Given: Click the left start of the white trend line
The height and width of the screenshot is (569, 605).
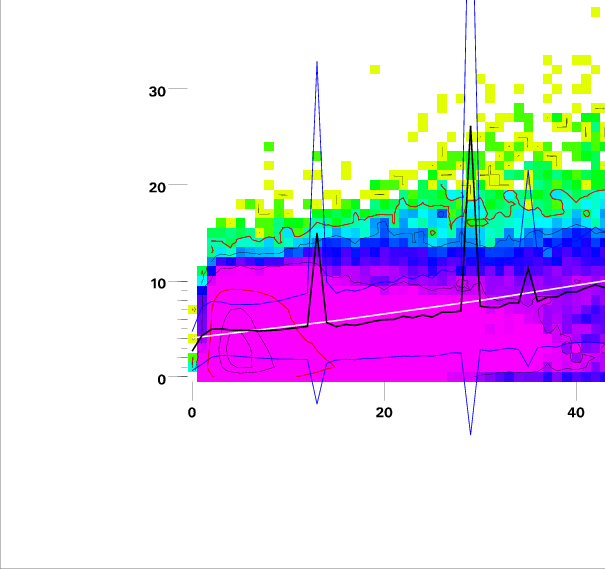Looking at the screenshot, I should click(x=194, y=340).
